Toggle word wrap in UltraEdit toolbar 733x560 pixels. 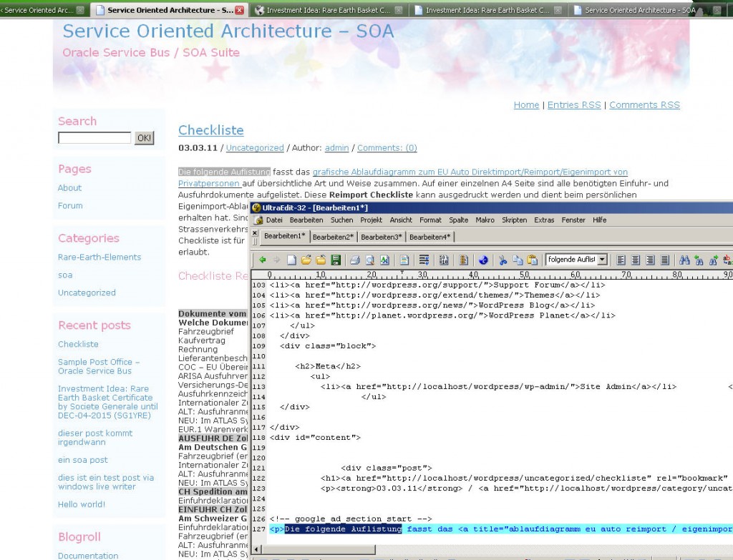coord(424,260)
